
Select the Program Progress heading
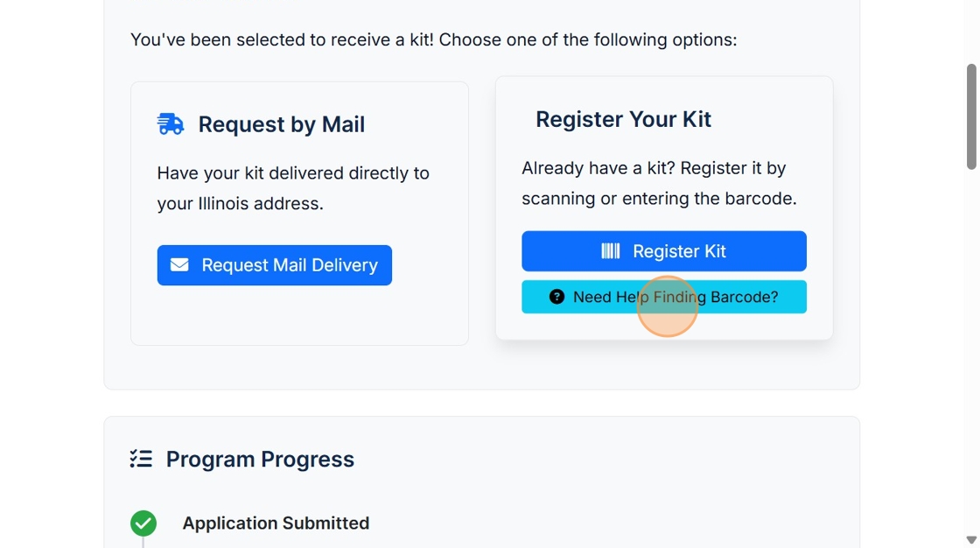pyautogui.click(x=260, y=459)
